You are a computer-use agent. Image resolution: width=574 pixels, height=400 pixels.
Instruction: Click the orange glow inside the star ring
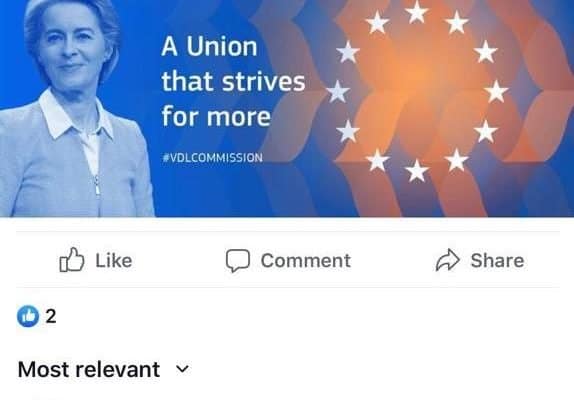pyautogui.click(x=417, y=86)
